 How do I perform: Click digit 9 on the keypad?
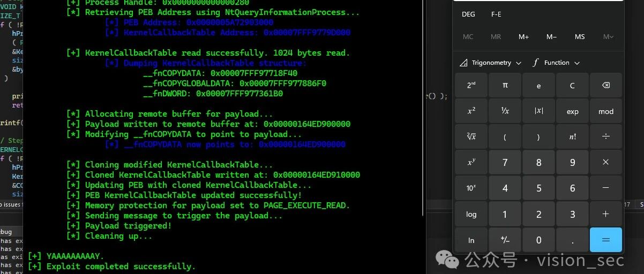pos(572,163)
